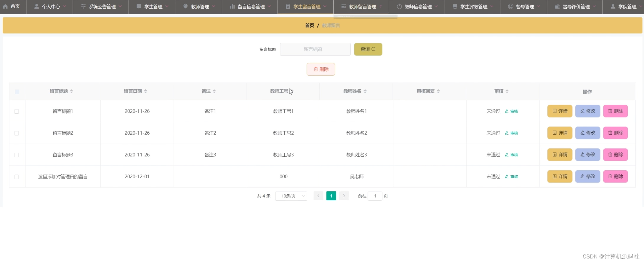The image size is (644, 262).
Task: Click the folder icon beside 督导评价管理
Action: [557, 7]
